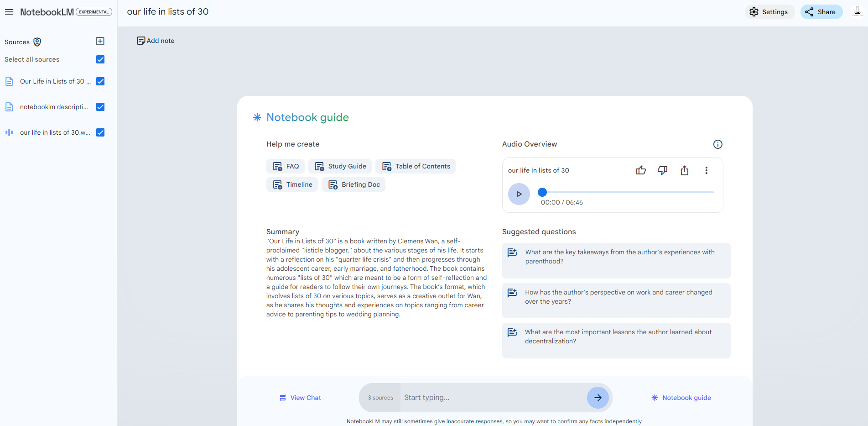
Task: Click Add note button
Action: 156,41
